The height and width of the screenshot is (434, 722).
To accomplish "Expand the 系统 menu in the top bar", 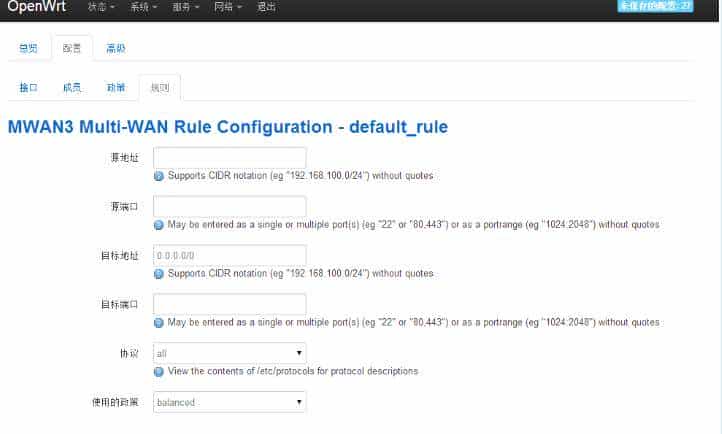I will [x=144, y=7].
